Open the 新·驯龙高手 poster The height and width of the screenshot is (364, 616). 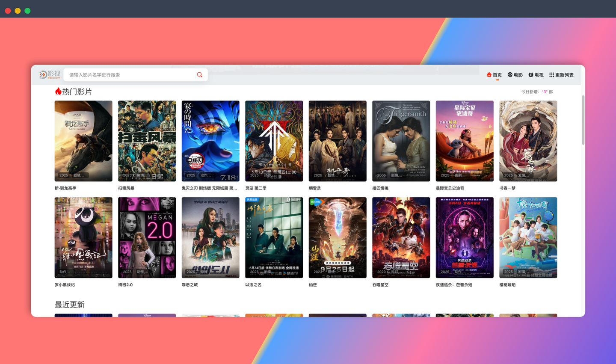click(x=83, y=141)
